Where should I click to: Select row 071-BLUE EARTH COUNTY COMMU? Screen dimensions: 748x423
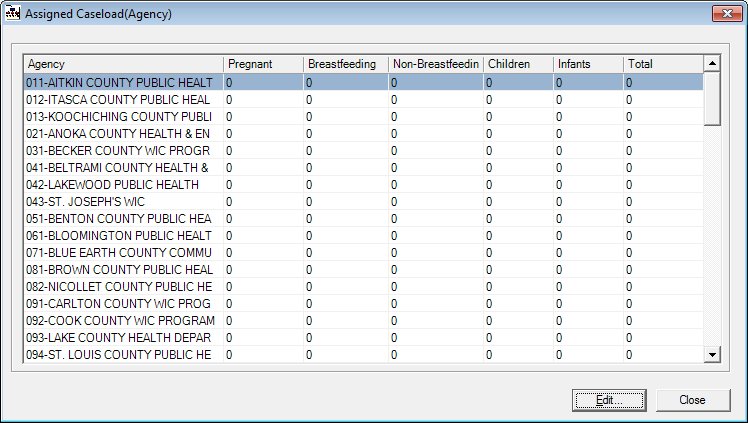[x=364, y=253]
